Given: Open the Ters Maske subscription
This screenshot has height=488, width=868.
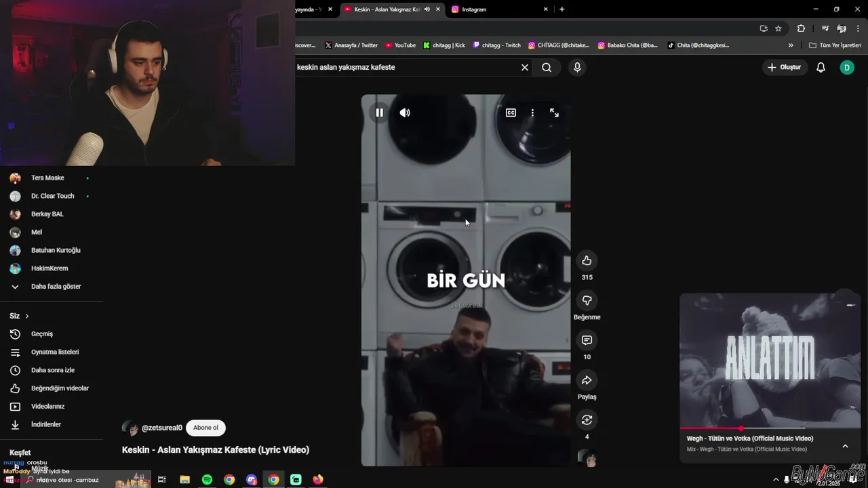Looking at the screenshot, I should (47, 178).
